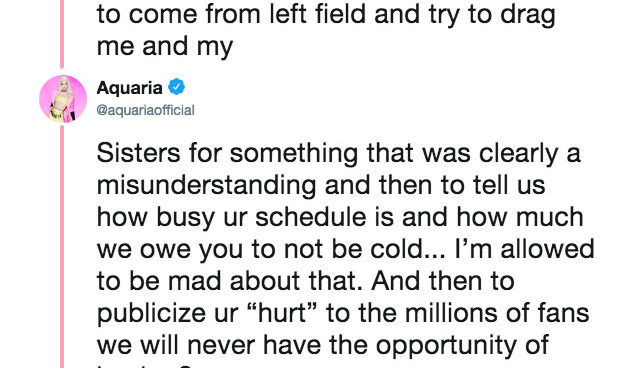Click the text "me and my"
Viewport: 637px width, 368px height.
pos(165,46)
